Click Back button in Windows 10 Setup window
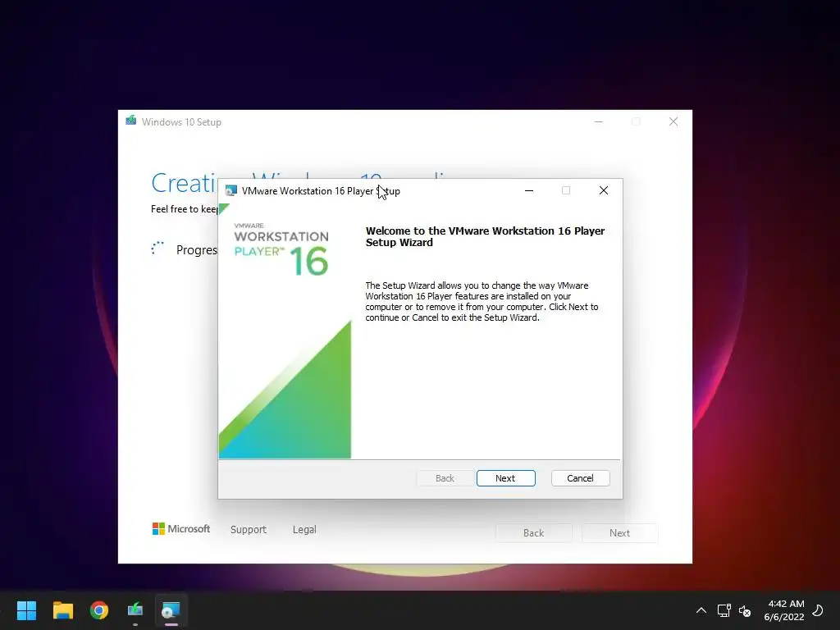Screen dimensions: 840x630 pos(533,533)
